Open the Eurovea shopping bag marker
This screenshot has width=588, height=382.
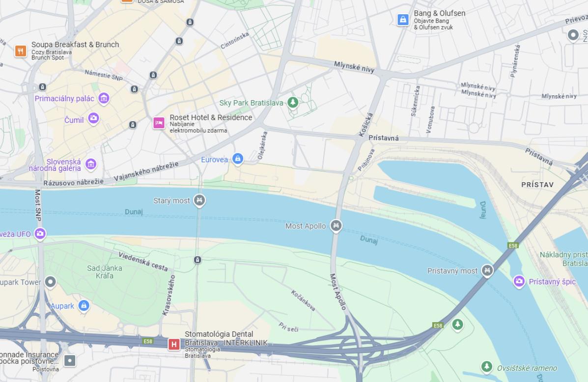237,159
